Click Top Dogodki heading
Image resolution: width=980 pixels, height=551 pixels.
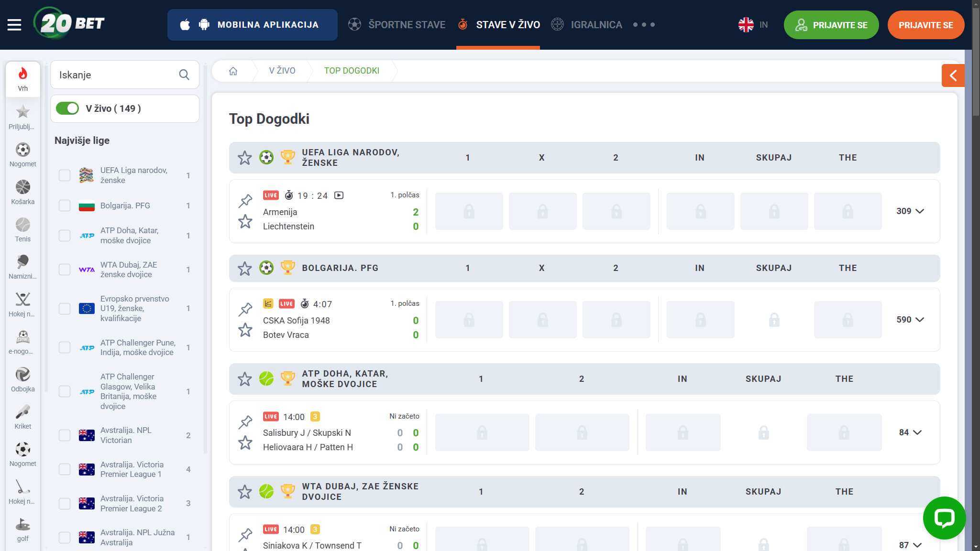point(269,119)
